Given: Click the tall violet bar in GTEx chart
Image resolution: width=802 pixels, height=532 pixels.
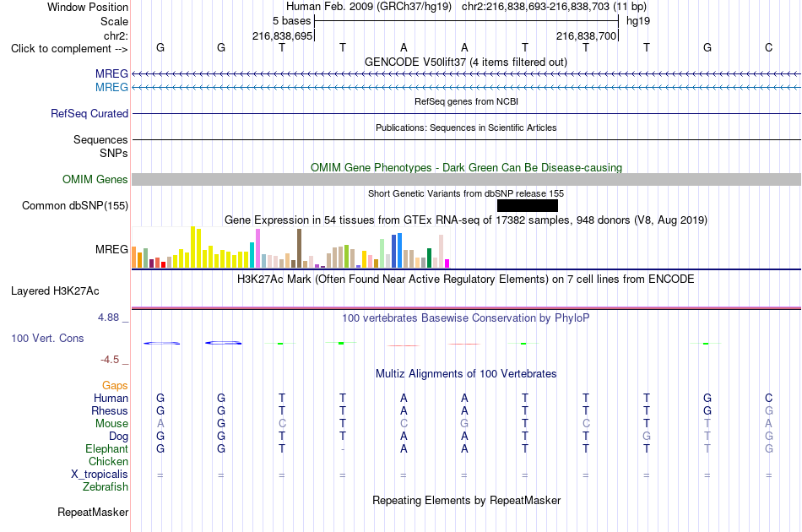Looking at the screenshot, I should click(x=257, y=248).
